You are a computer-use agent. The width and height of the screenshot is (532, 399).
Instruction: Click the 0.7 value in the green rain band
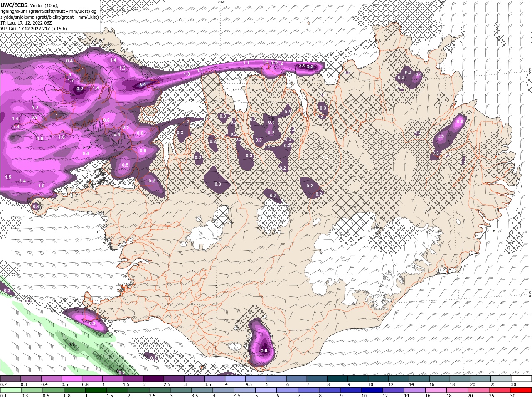tap(71, 345)
